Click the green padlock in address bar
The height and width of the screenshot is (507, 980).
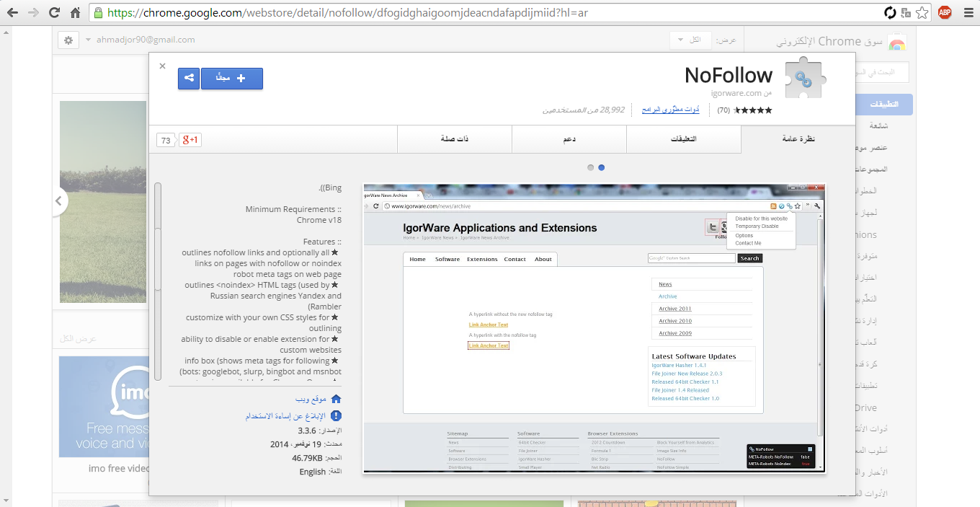[98, 13]
